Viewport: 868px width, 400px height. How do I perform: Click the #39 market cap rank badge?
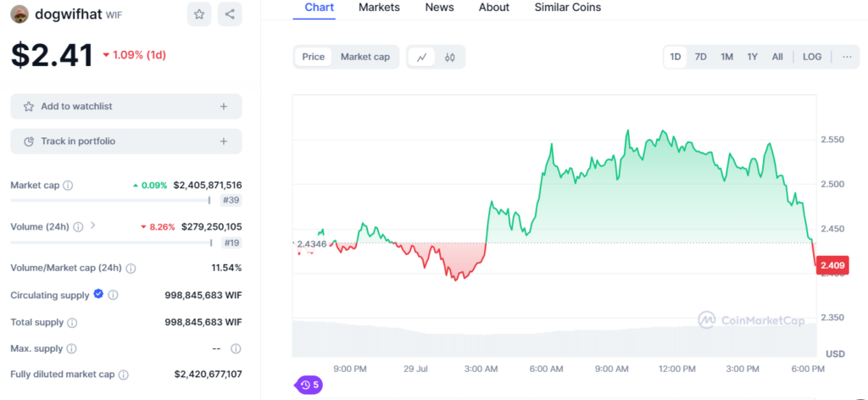(231, 200)
